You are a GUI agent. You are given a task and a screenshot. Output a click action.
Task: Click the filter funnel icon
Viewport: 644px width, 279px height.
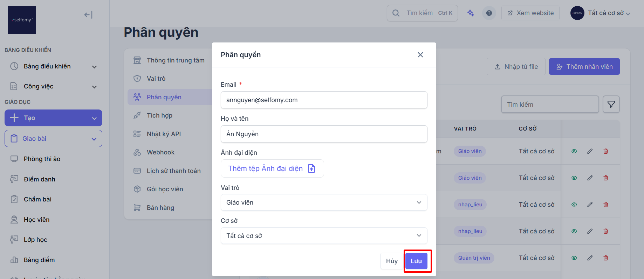611,104
